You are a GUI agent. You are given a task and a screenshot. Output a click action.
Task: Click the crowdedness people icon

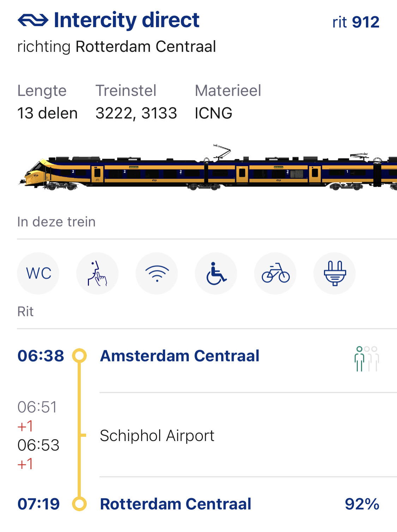[x=366, y=359]
